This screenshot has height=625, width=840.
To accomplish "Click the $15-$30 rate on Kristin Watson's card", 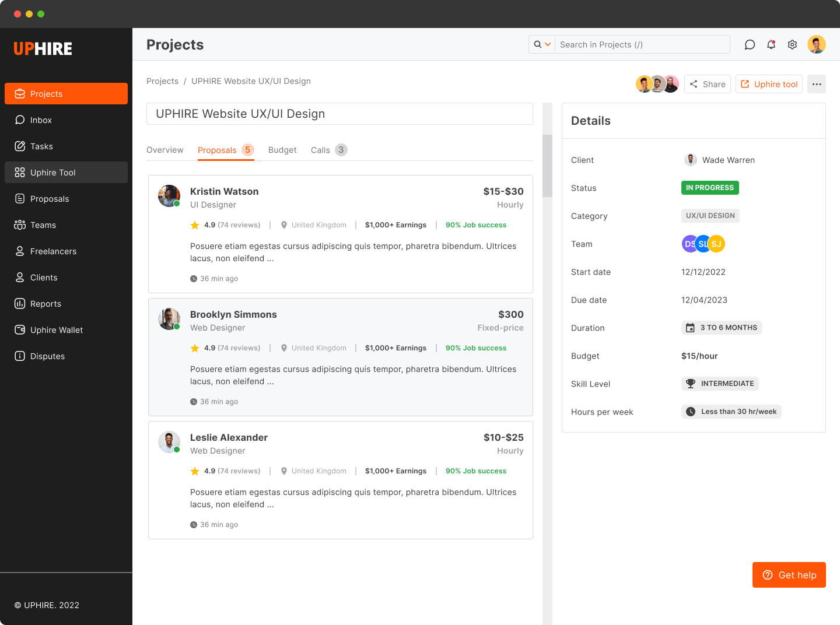I will (x=503, y=191).
